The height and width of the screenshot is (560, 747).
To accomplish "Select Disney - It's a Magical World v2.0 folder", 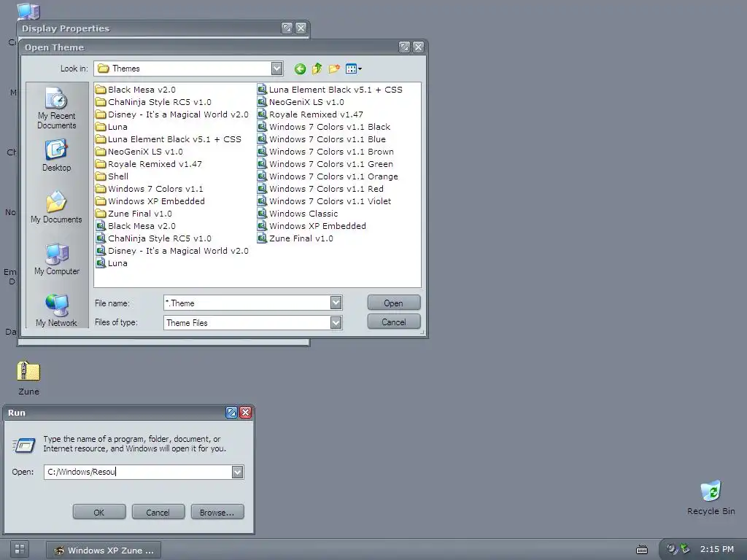I will click(172, 114).
